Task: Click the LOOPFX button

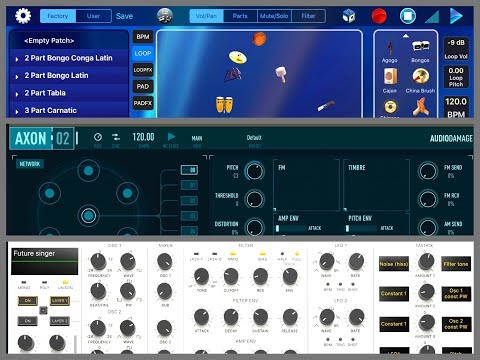Action: (x=143, y=70)
